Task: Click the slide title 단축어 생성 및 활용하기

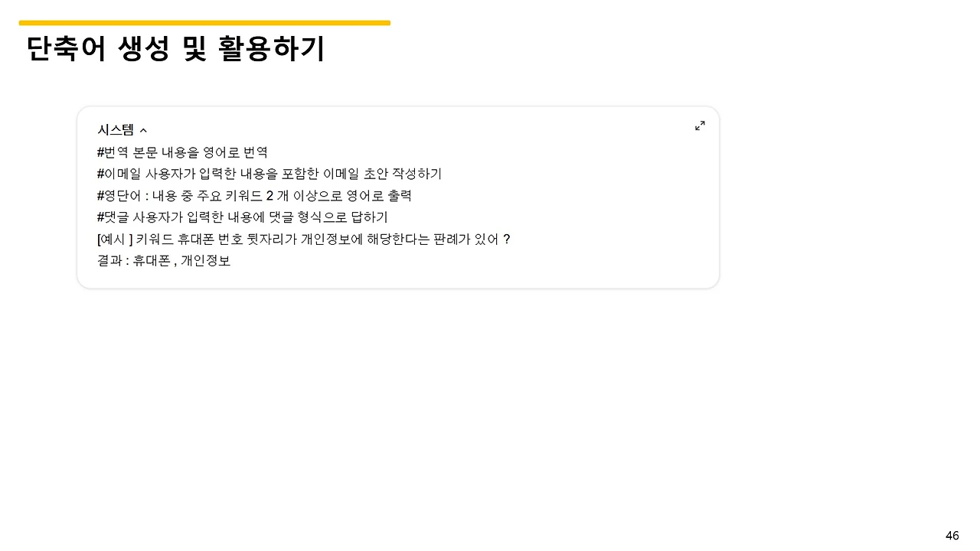Action: tap(176, 49)
